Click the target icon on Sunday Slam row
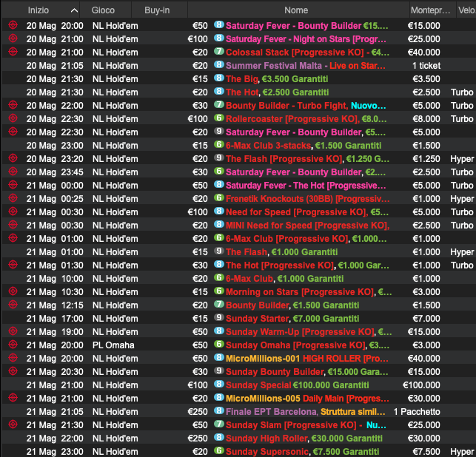 (13, 424)
